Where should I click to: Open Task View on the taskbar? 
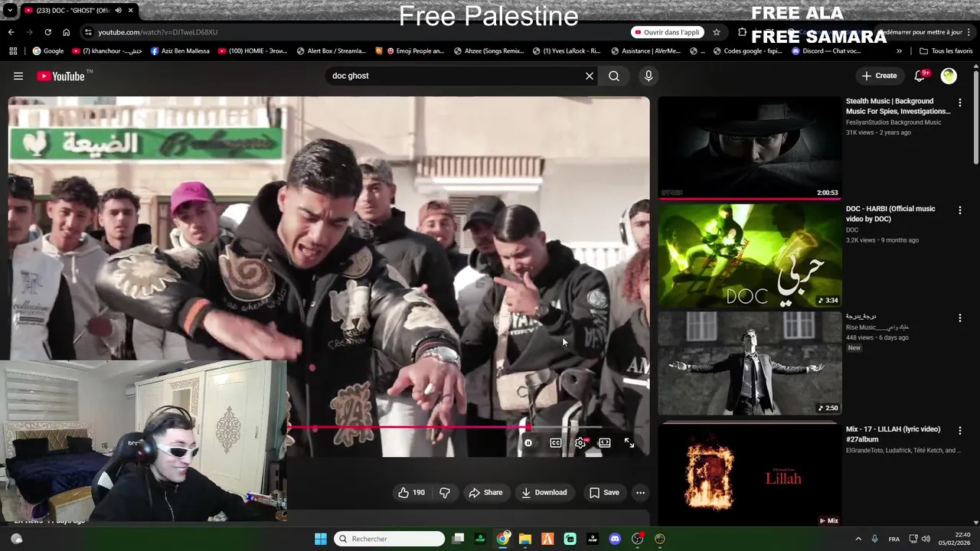[458, 539]
